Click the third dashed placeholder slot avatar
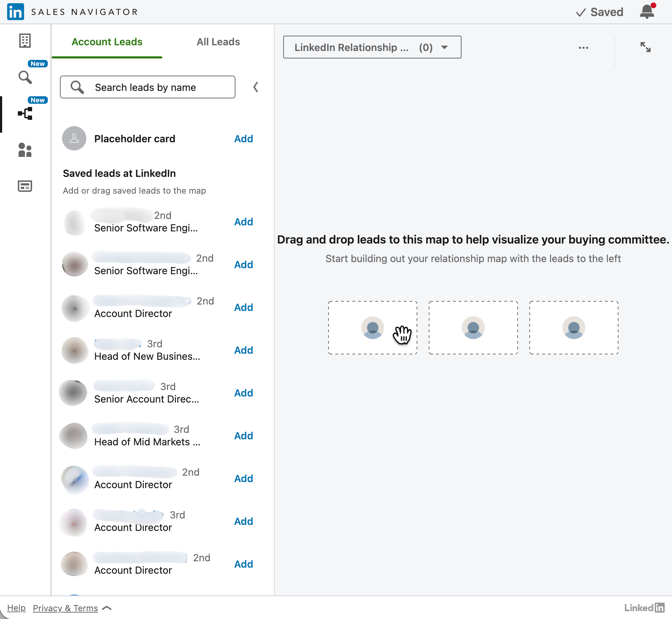Viewport: 672px width, 619px height. tap(574, 328)
